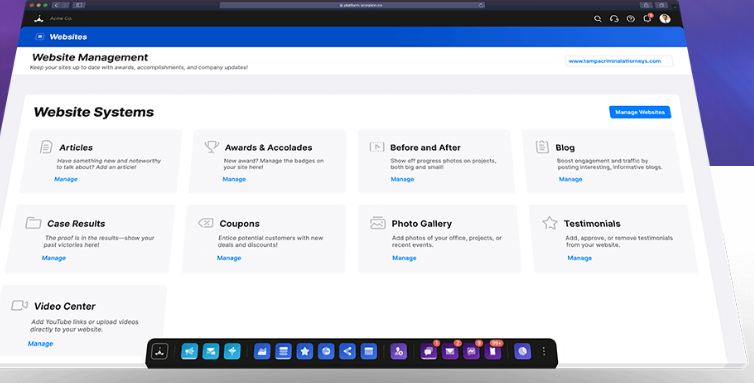
Task: Open Manage link under Awards & Accolades
Action: click(234, 179)
